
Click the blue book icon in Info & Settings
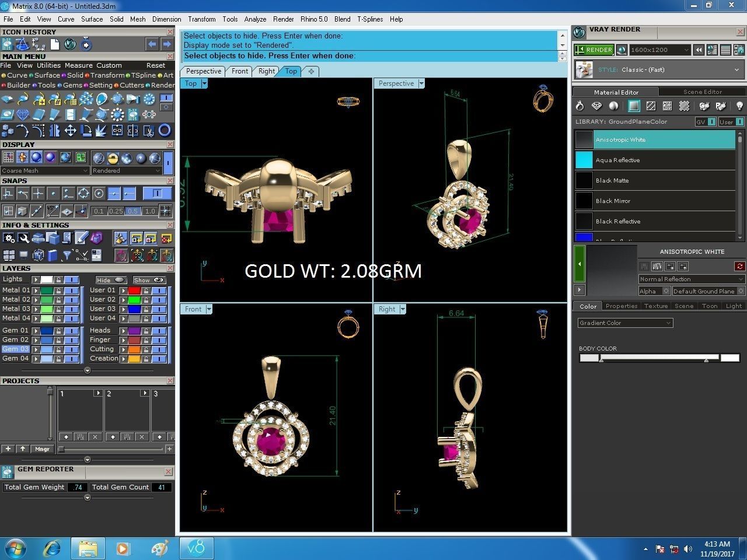pos(53,255)
